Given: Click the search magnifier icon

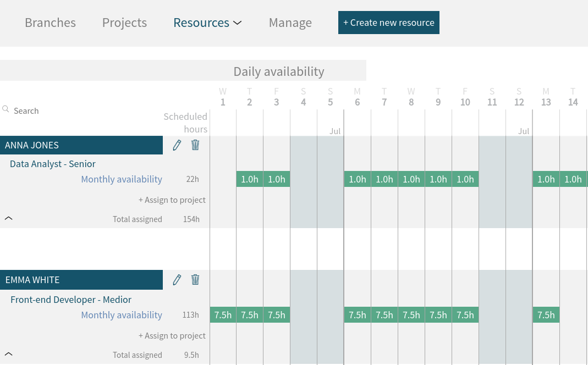Looking at the screenshot, I should point(6,109).
